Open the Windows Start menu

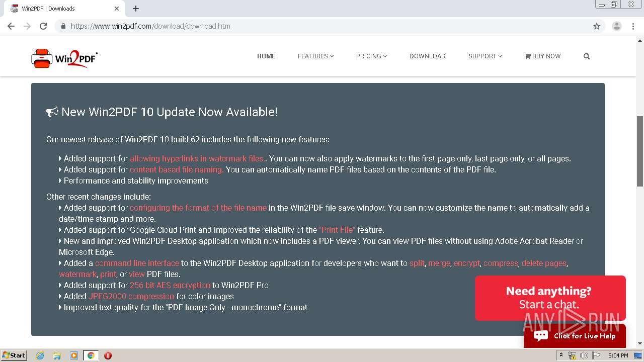click(14, 355)
